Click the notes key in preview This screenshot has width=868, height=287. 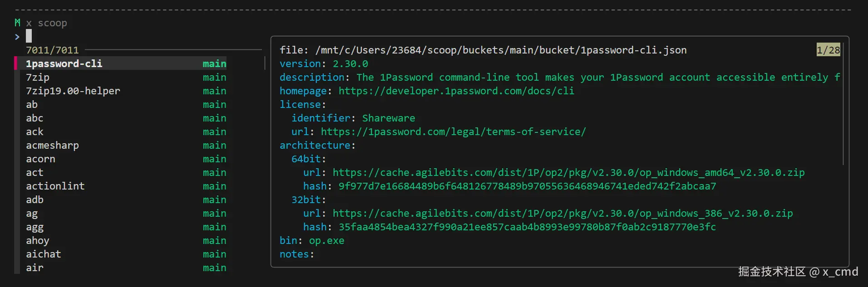tap(294, 254)
